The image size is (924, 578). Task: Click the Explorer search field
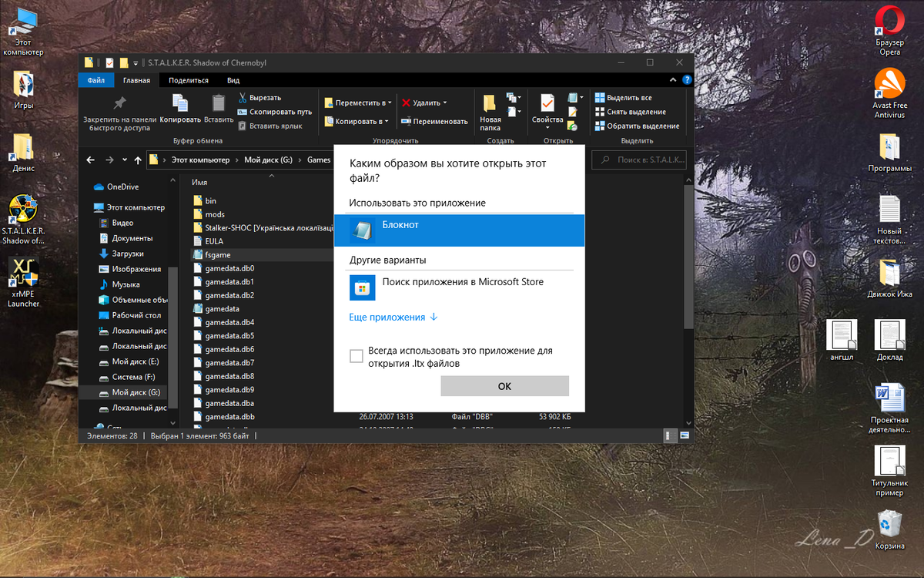[638, 160]
